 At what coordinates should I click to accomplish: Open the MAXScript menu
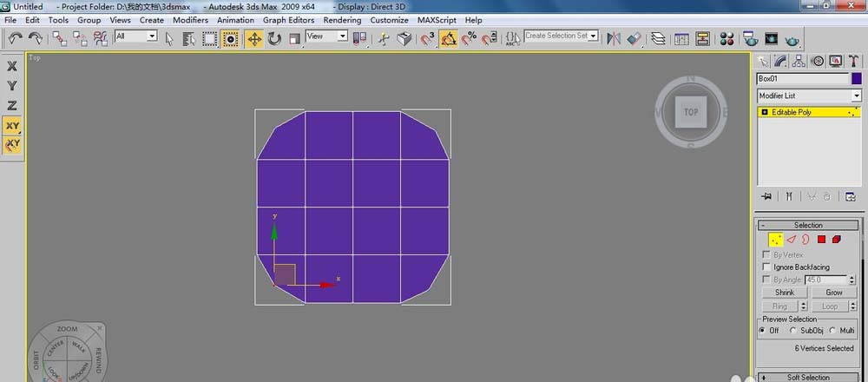pyautogui.click(x=437, y=20)
